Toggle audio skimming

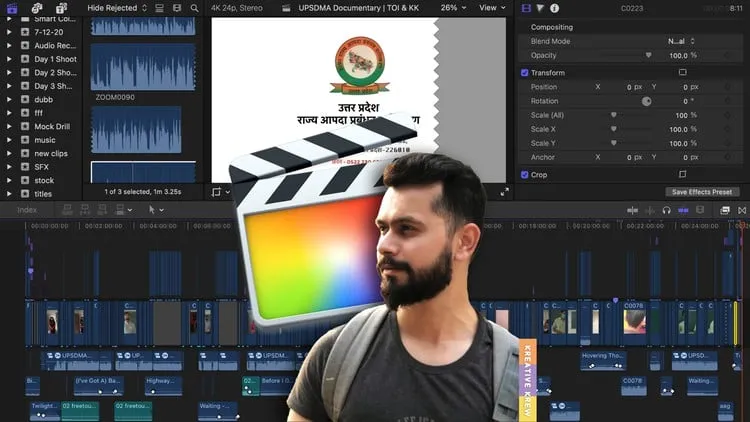click(650, 210)
